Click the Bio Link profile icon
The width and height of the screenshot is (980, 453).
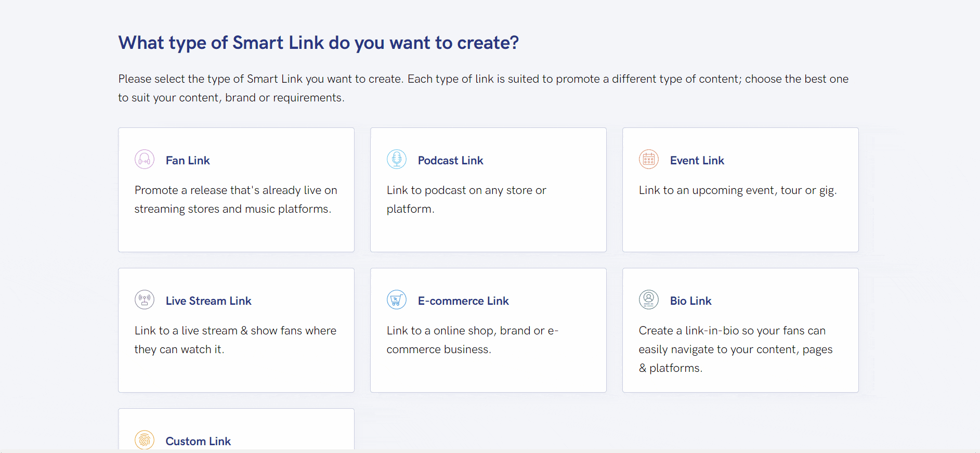click(649, 300)
